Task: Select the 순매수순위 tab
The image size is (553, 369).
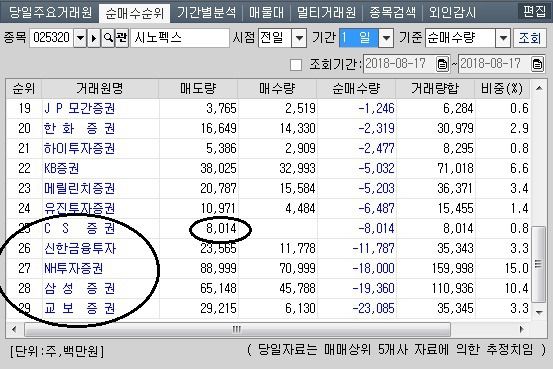Action: pos(135,13)
